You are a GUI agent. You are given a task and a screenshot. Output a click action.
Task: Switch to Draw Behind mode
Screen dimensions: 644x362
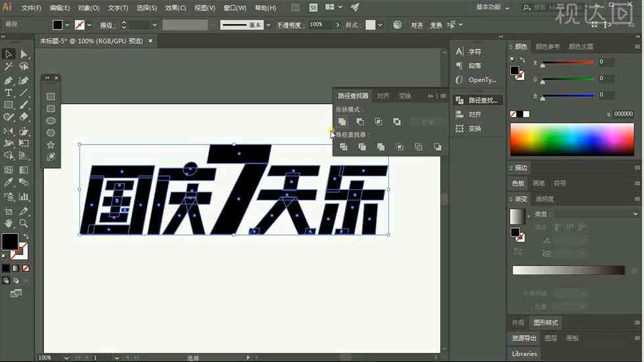[16, 281]
